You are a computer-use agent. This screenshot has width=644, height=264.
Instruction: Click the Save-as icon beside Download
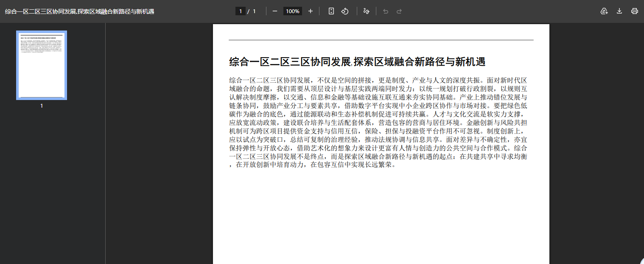(x=604, y=11)
